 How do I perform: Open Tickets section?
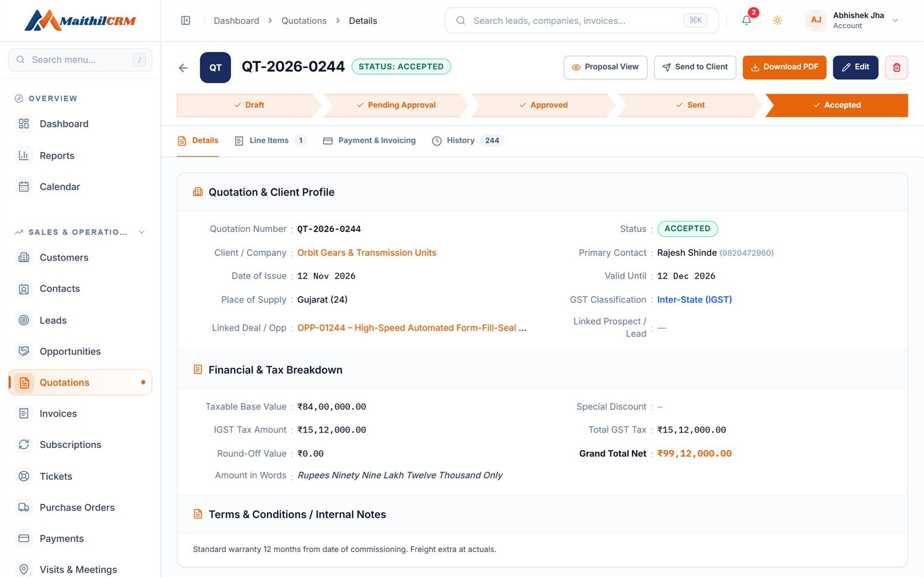tap(80, 476)
